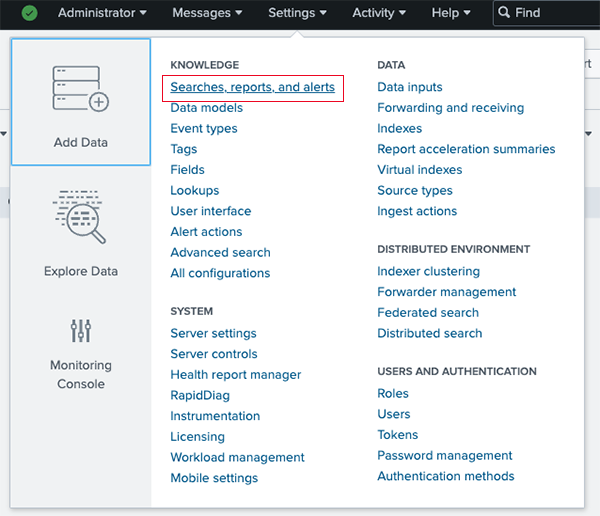
Task: Open the Monitoring Console sliders icon
Action: (81, 330)
